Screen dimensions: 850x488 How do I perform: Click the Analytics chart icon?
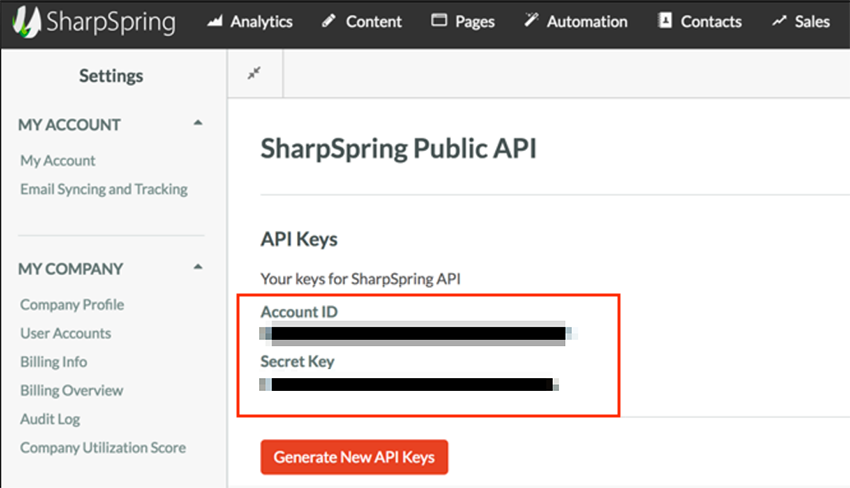215,21
